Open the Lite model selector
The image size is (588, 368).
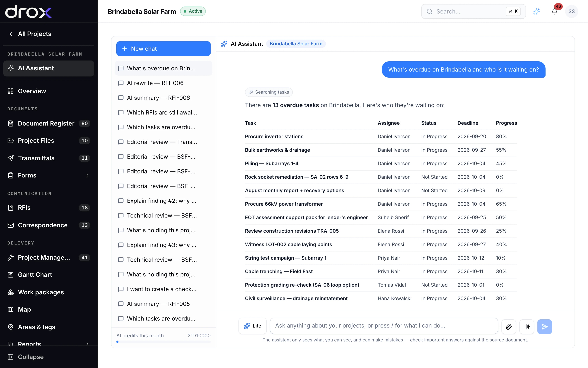pos(253,326)
